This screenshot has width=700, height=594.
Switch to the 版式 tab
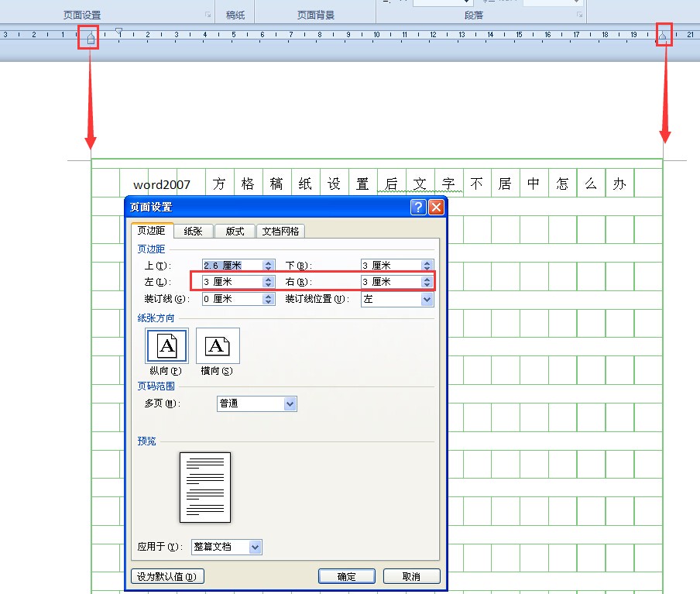pos(235,231)
